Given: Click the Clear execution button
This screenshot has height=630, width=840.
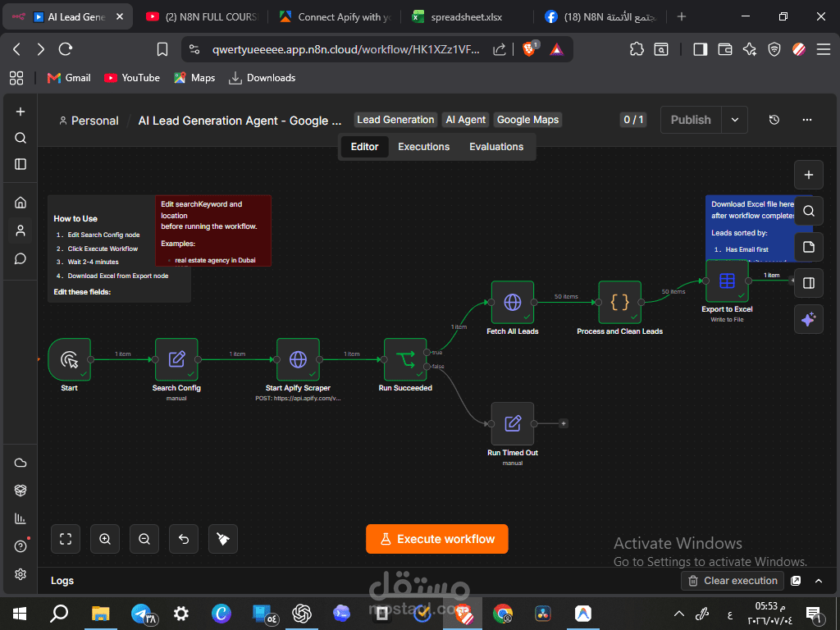Looking at the screenshot, I should tap(733, 581).
